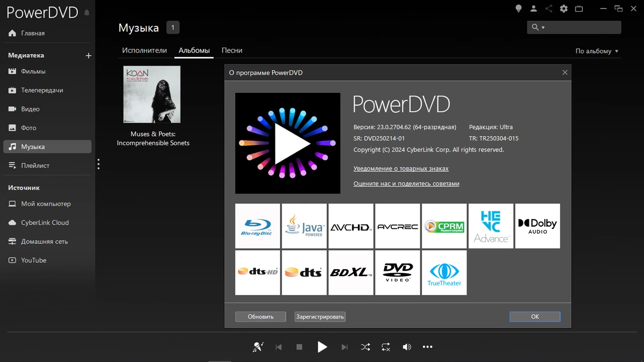Click album title Muses & Poets: Incomprehensible Sonets

click(153, 138)
